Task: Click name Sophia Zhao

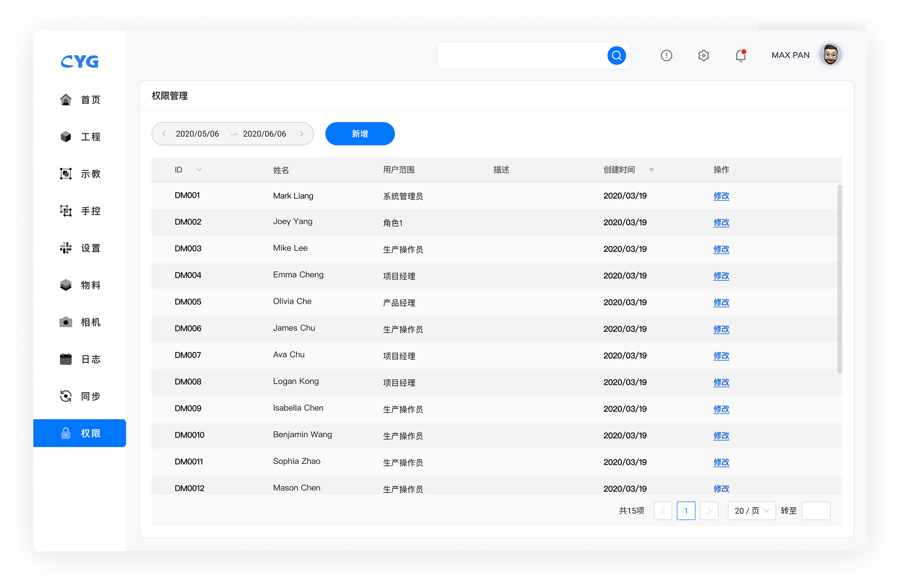Action: coord(297,461)
